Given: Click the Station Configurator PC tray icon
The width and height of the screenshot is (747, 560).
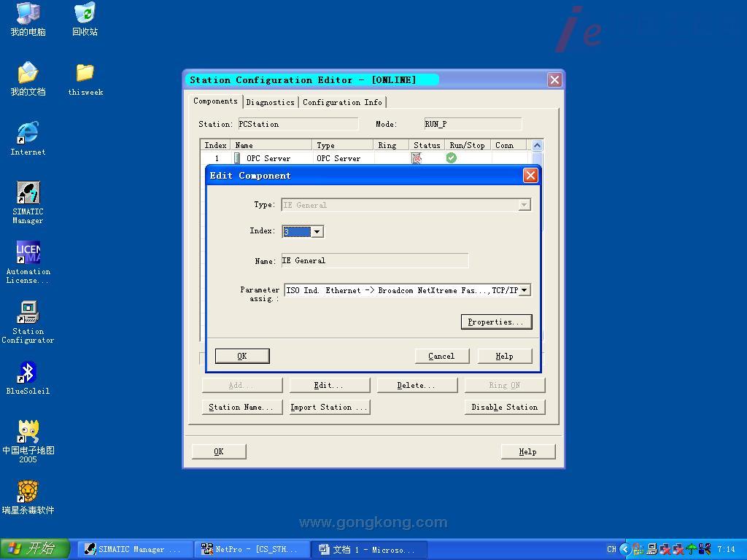Looking at the screenshot, I should pyautogui.click(x=651, y=549).
